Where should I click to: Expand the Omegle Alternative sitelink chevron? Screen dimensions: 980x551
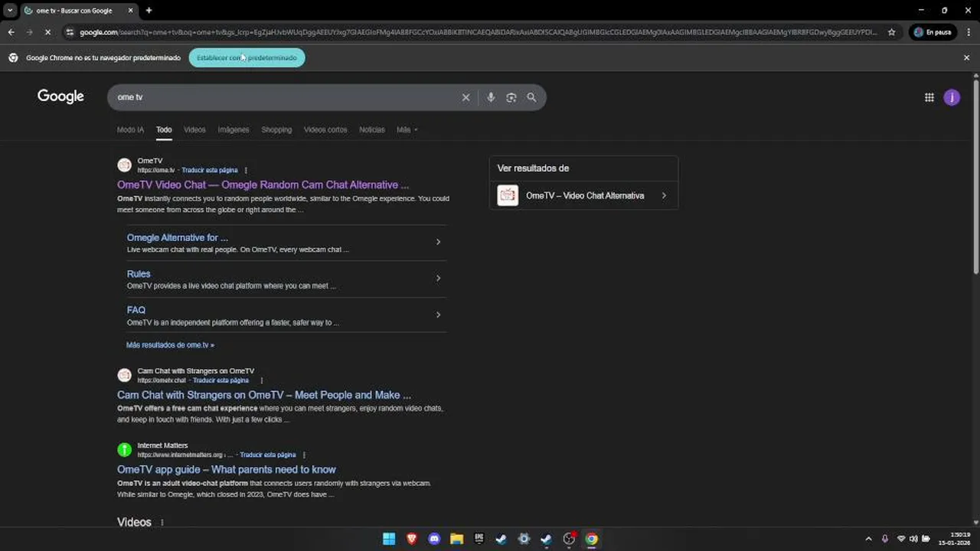(438, 242)
